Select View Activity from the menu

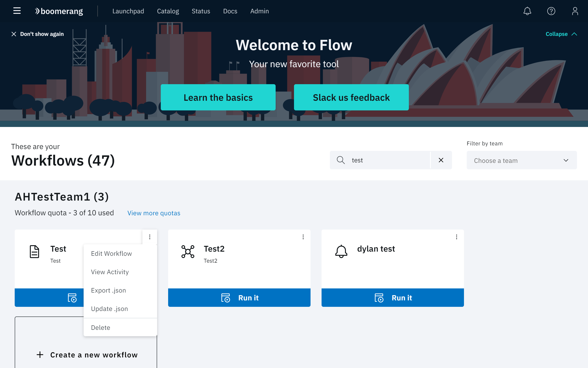coord(120,272)
